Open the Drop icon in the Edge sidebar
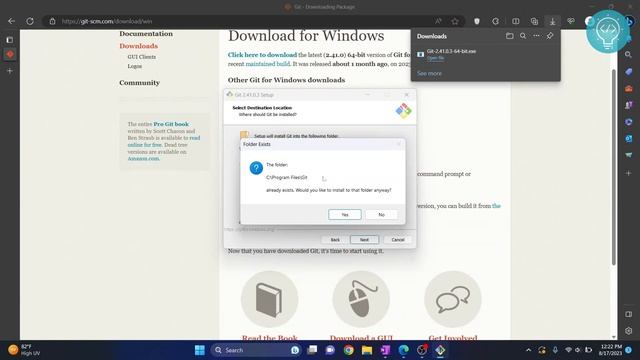The image size is (640, 360). pyautogui.click(x=629, y=155)
